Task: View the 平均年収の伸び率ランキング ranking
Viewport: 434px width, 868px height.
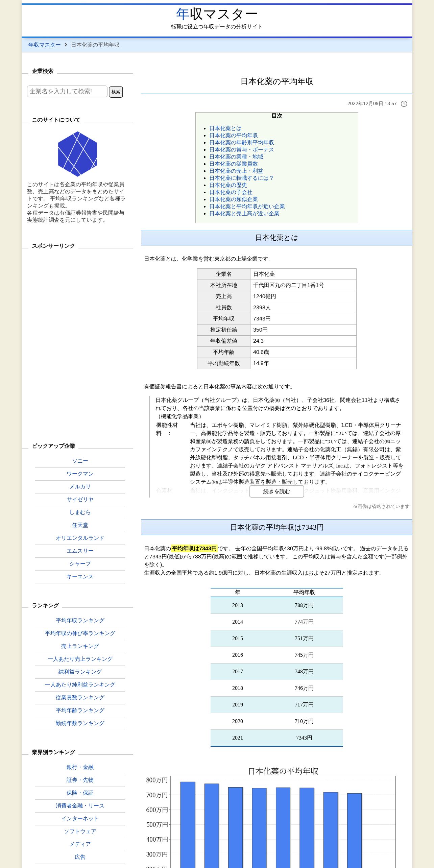Action: 80,633
